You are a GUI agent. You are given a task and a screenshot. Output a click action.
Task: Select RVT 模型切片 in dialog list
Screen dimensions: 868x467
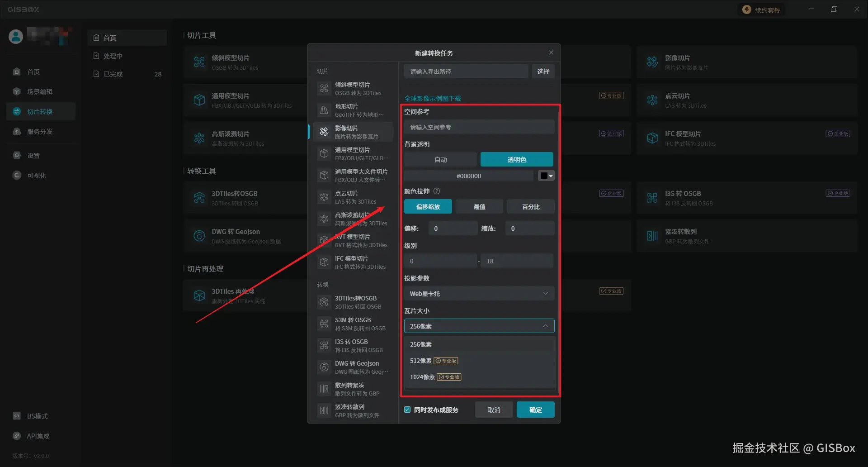pyautogui.click(x=353, y=241)
